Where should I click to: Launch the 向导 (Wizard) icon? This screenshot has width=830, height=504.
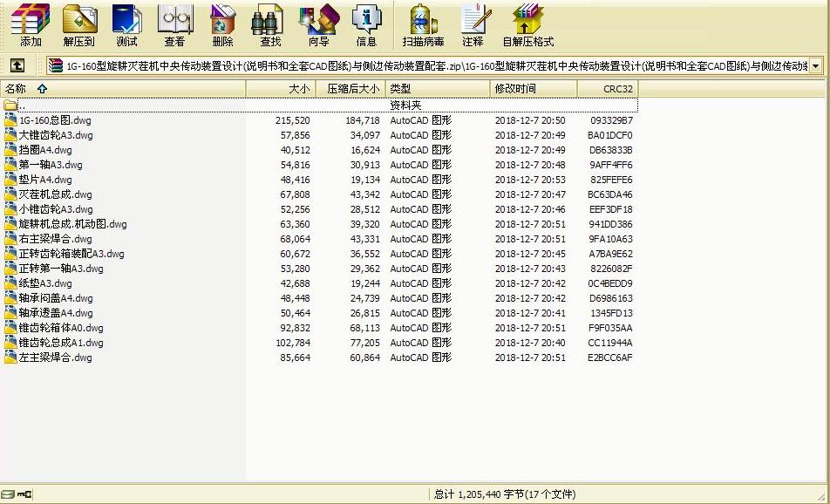(x=317, y=24)
